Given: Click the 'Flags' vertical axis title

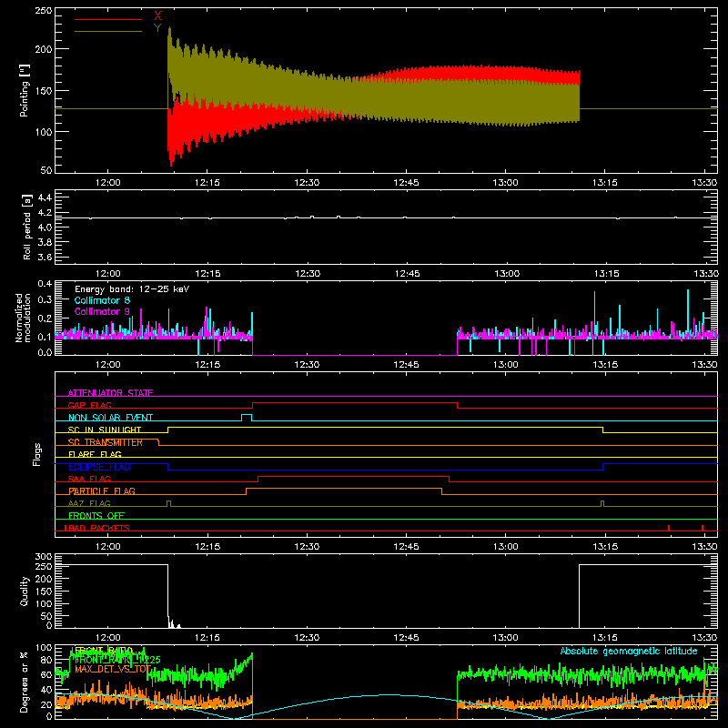Looking at the screenshot, I should (37, 454).
